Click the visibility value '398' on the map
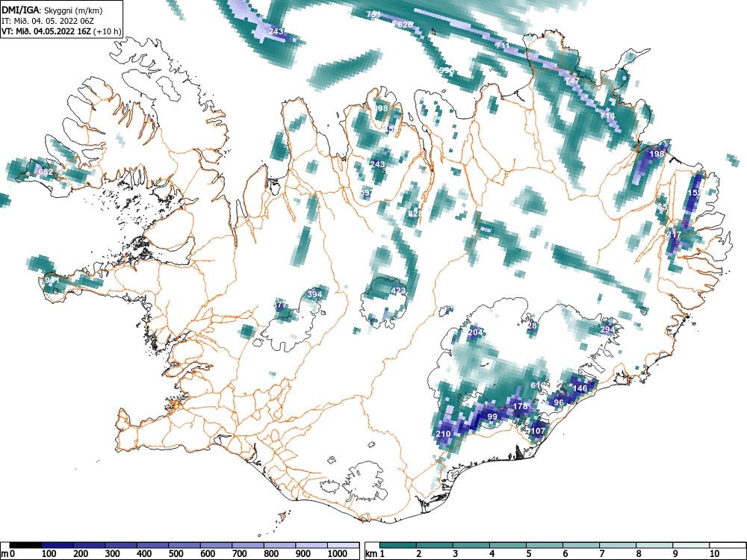 point(381,108)
